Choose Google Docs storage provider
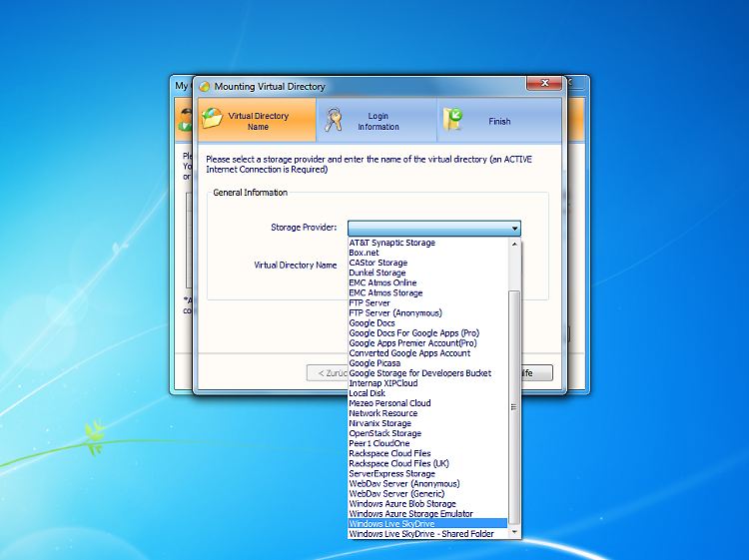 tap(372, 323)
